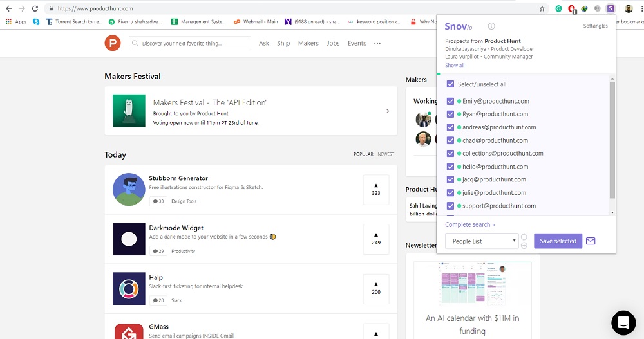Image resolution: width=644 pixels, height=339 pixels.
Task: Click the refresh list icon beside People List
Action: (x=524, y=237)
